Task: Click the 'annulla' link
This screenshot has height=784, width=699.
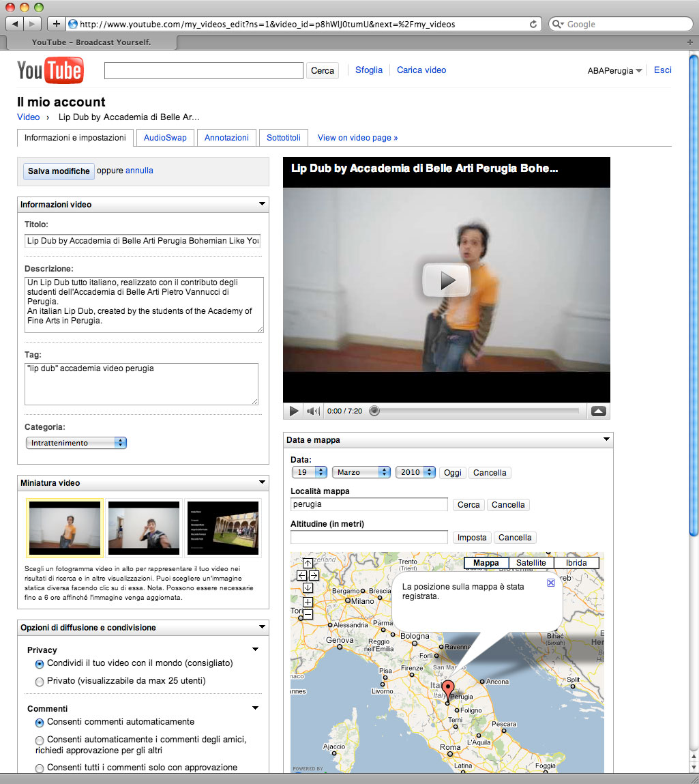Action: [139, 171]
